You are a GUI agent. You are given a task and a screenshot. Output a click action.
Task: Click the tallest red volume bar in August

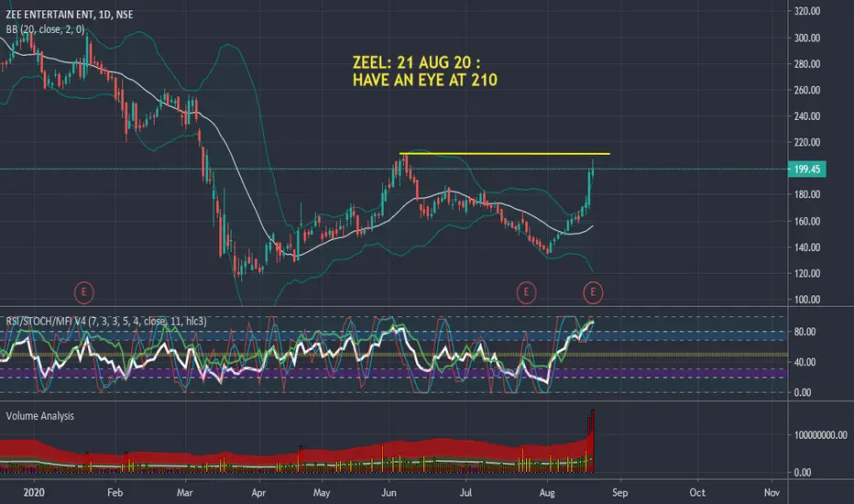[x=593, y=440]
